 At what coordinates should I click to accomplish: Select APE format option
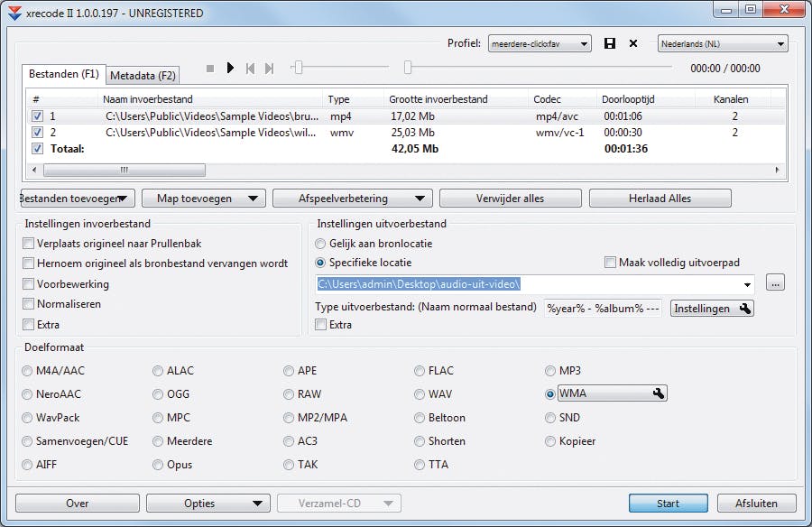[x=289, y=371]
